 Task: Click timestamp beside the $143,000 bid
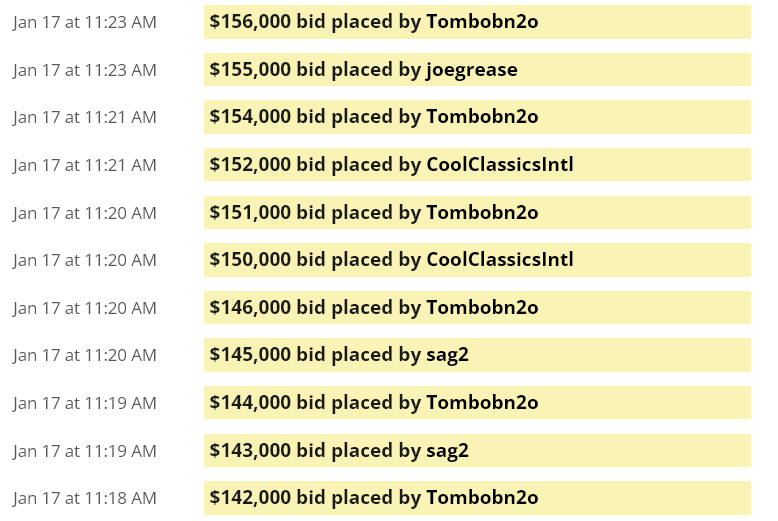[x=85, y=452]
